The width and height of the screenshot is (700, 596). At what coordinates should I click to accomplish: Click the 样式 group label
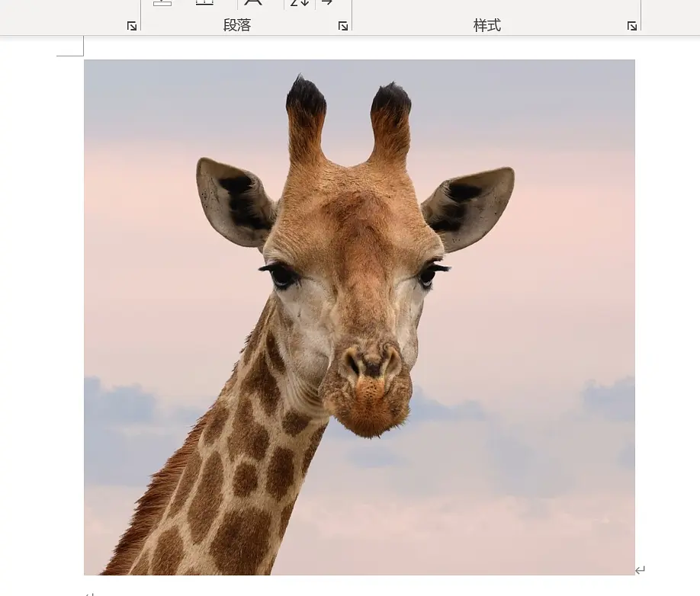[487, 25]
